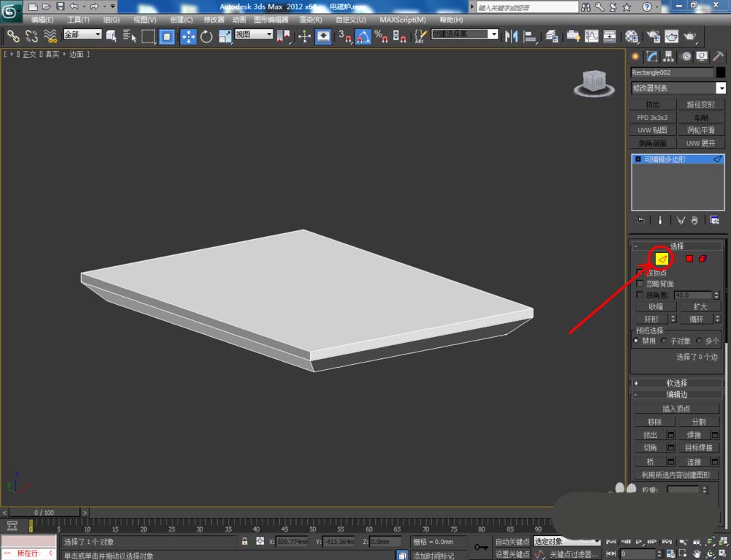Select the Element sub-object level red cube
Image resolution: width=731 pixels, height=560 pixels.
tap(702, 258)
